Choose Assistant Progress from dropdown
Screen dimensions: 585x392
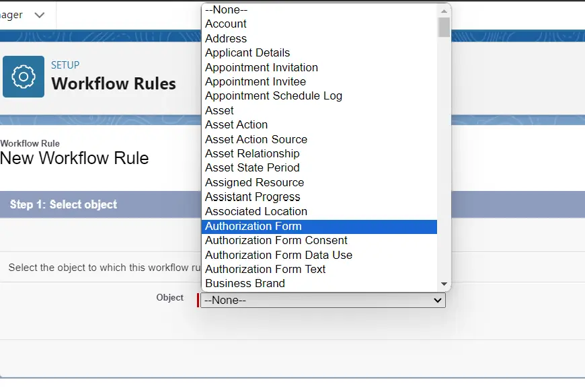click(252, 196)
